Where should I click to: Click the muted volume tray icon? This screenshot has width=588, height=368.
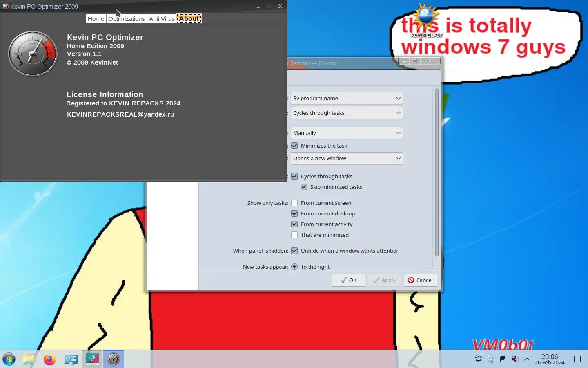tap(515, 359)
